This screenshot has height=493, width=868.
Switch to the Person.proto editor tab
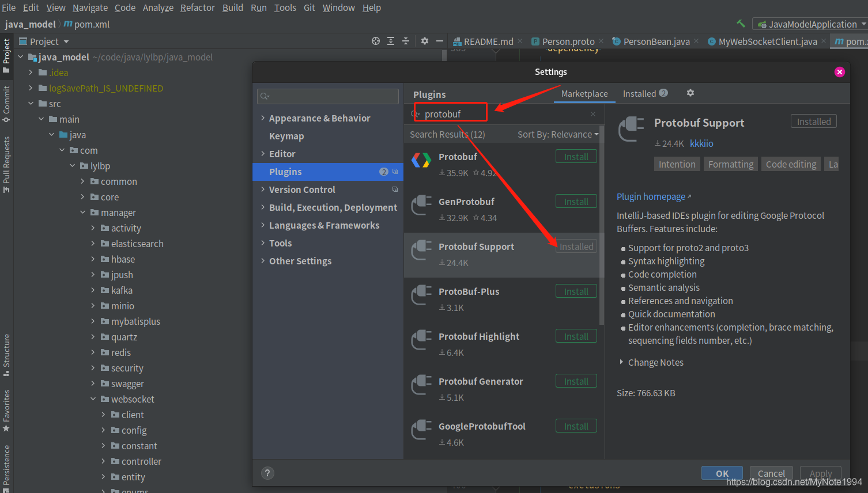568,41
